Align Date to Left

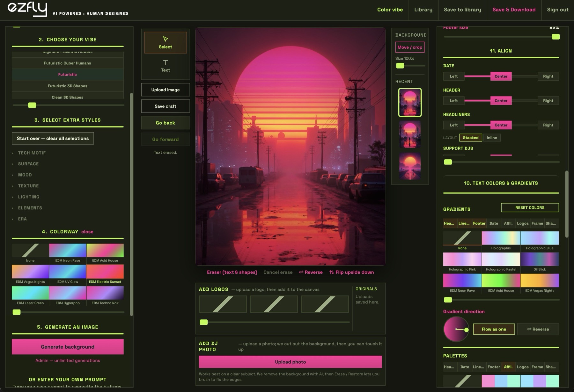(453, 76)
